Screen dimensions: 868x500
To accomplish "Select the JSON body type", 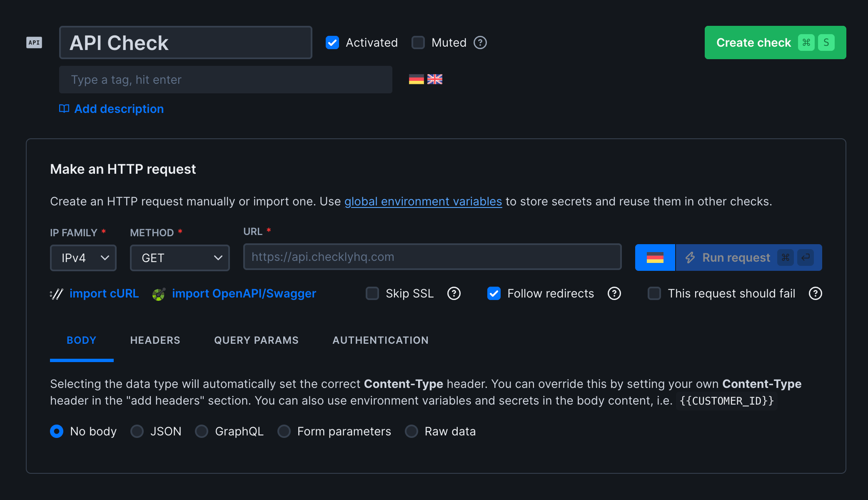I will coord(137,431).
